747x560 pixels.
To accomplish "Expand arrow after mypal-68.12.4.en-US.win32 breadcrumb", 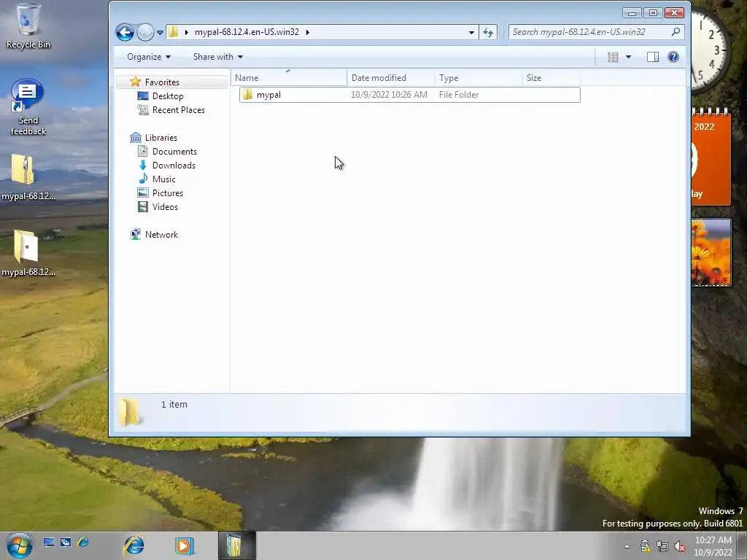I will pyautogui.click(x=308, y=32).
